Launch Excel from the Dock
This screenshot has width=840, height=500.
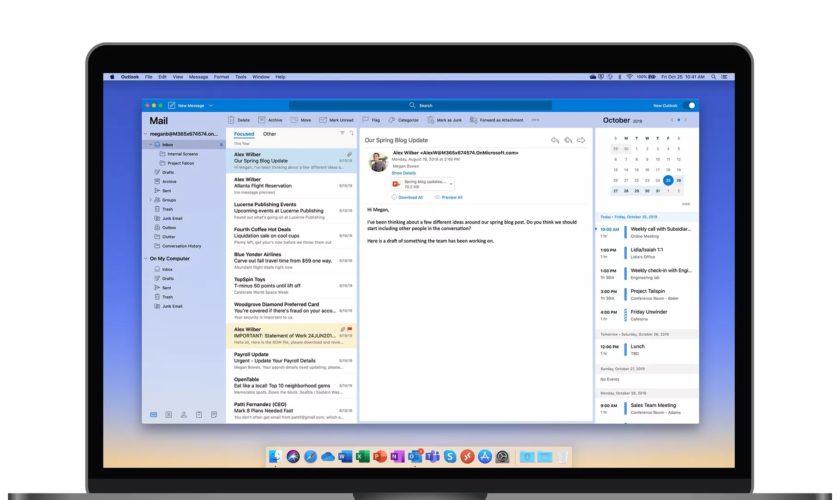tap(363, 457)
